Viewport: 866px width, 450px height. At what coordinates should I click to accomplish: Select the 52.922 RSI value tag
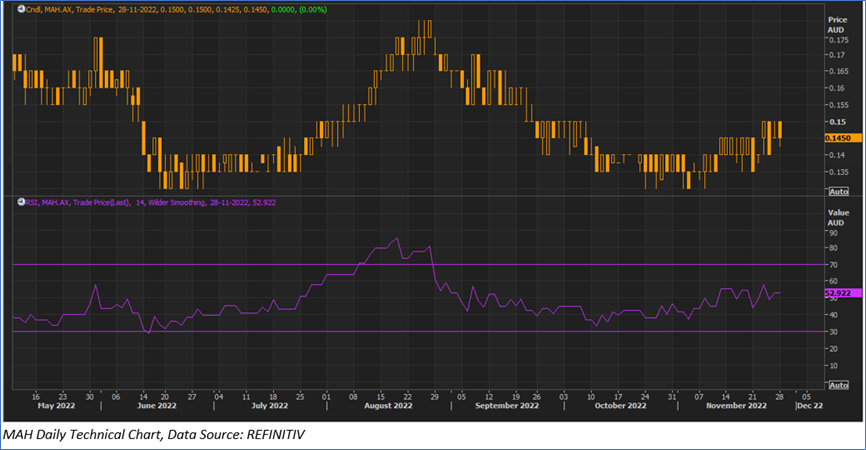coord(843,293)
